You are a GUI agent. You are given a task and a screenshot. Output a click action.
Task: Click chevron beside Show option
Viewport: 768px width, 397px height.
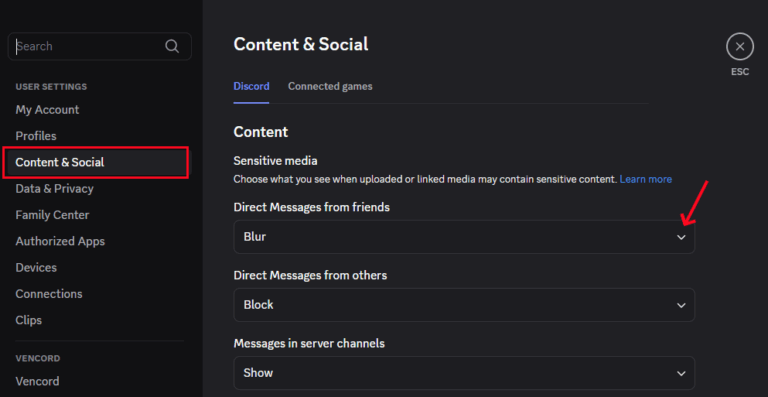pyautogui.click(x=681, y=374)
